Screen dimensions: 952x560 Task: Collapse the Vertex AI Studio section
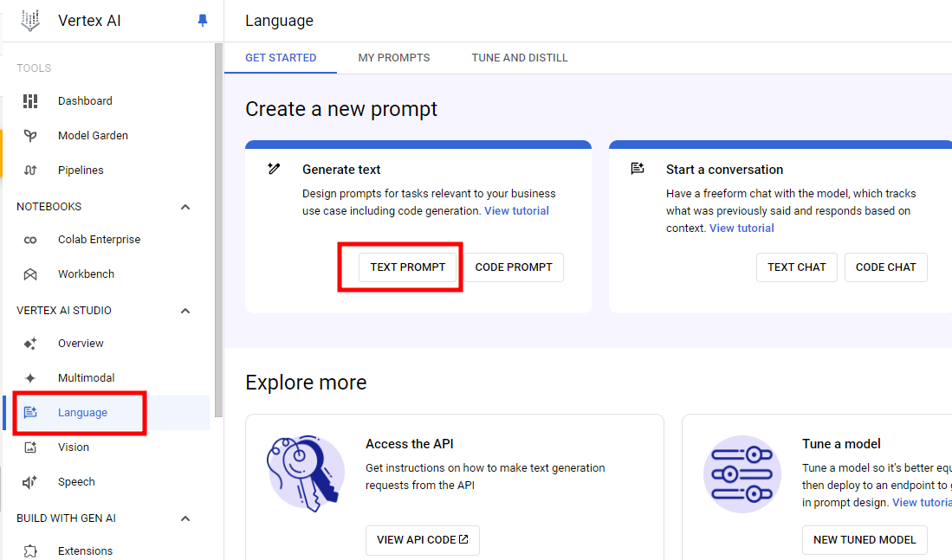[185, 311]
